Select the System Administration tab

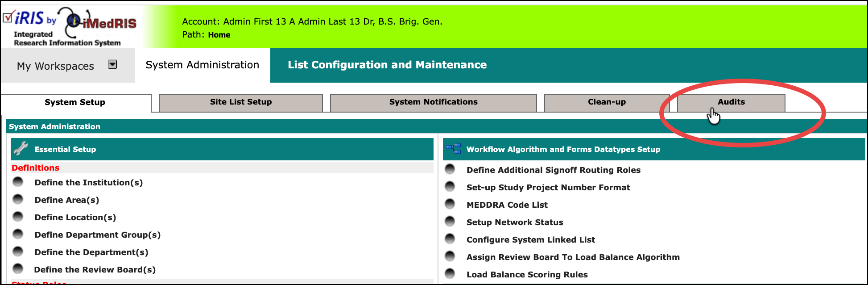click(x=203, y=65)
